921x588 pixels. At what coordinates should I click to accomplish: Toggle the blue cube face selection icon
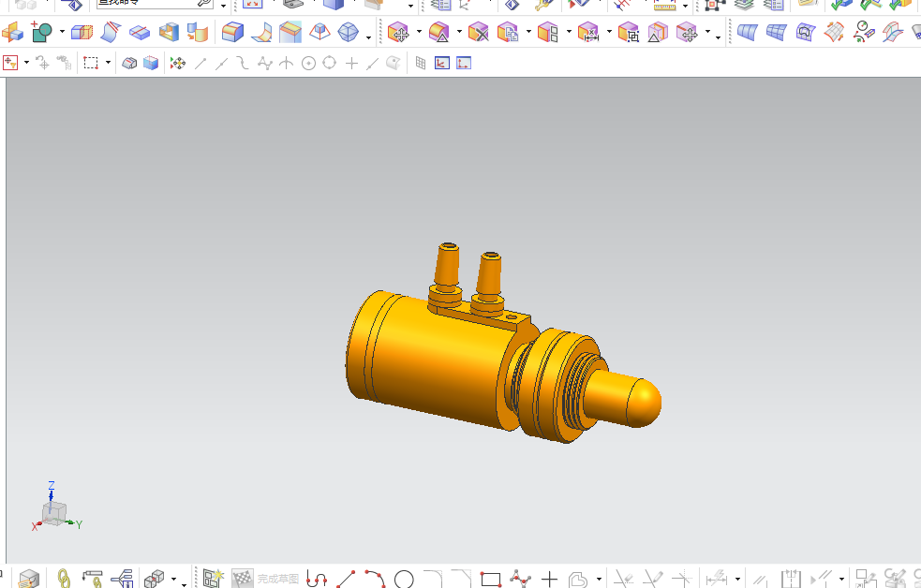[151, 63]
